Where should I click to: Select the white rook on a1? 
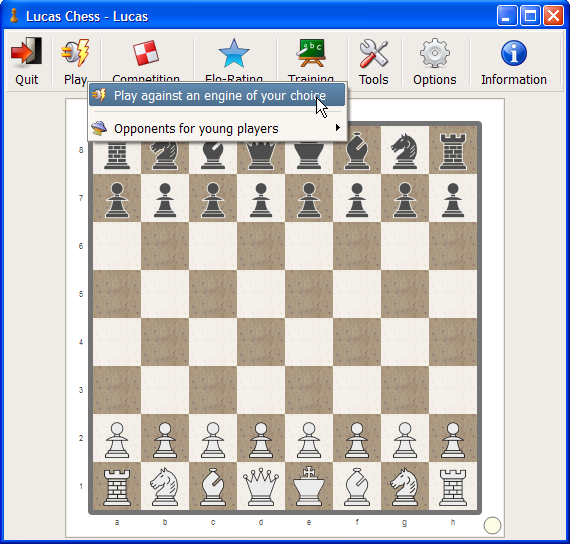117,488
